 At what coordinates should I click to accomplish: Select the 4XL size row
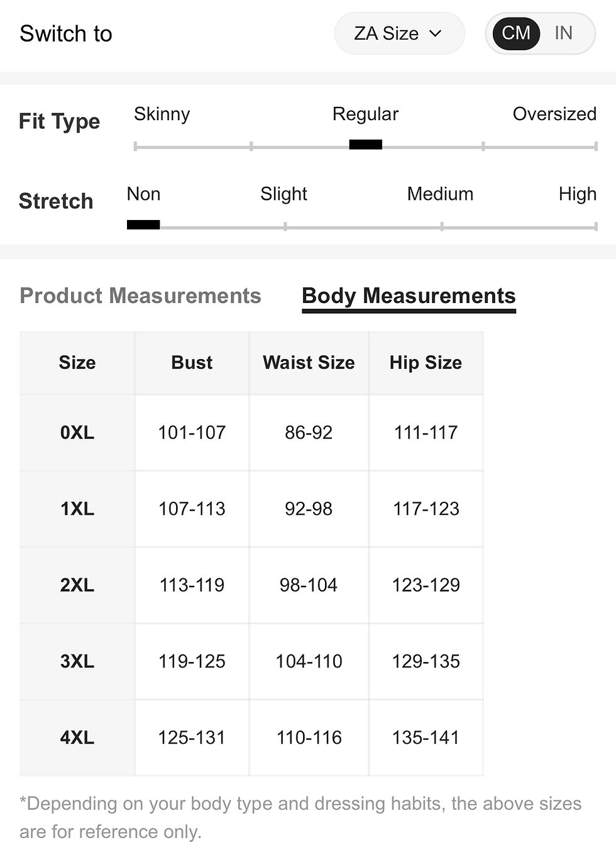251,737
